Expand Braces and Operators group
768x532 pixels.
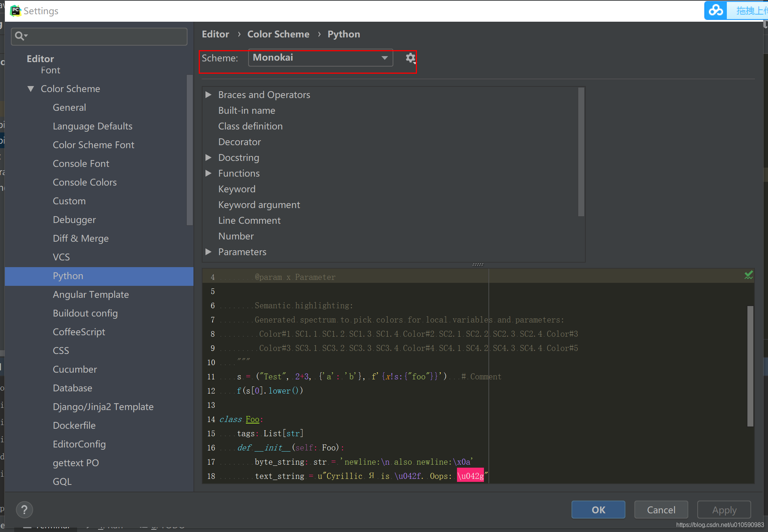click(208, 95)
